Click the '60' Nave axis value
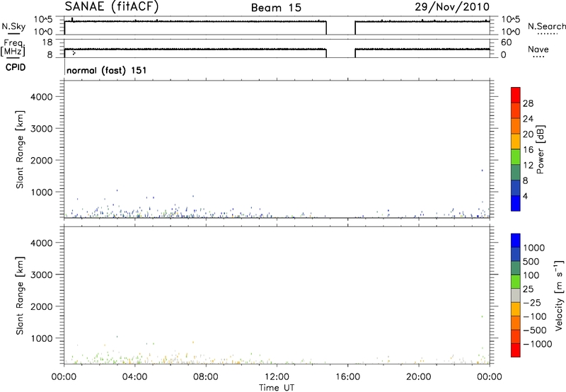The width and height of the screenshot is (566, 392). (506, 42)
